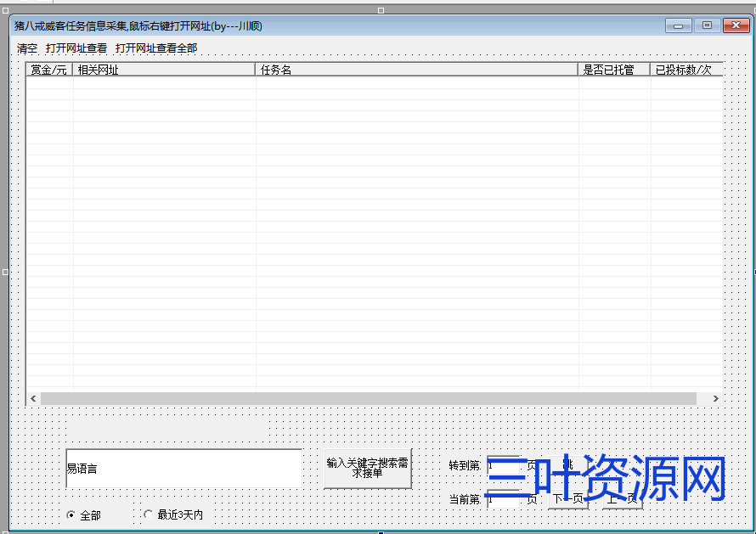Screen dimensions: 756x534
Task: Click the 下一页 next page button
Action: coord(567,500)
